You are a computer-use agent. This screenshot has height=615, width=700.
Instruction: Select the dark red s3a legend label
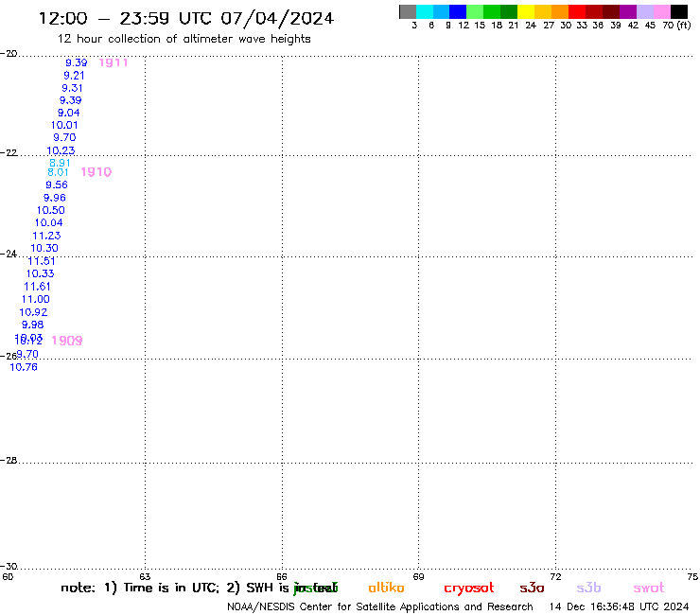(x=532, y=588)
